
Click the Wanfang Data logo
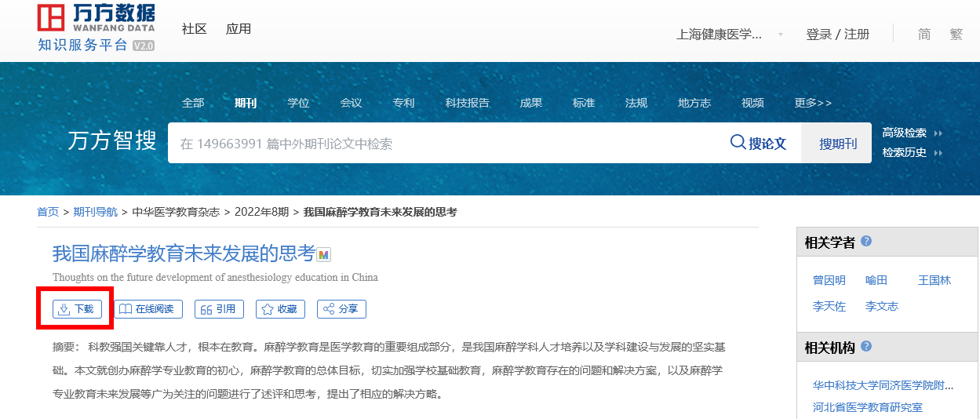(x=96, y=27)
